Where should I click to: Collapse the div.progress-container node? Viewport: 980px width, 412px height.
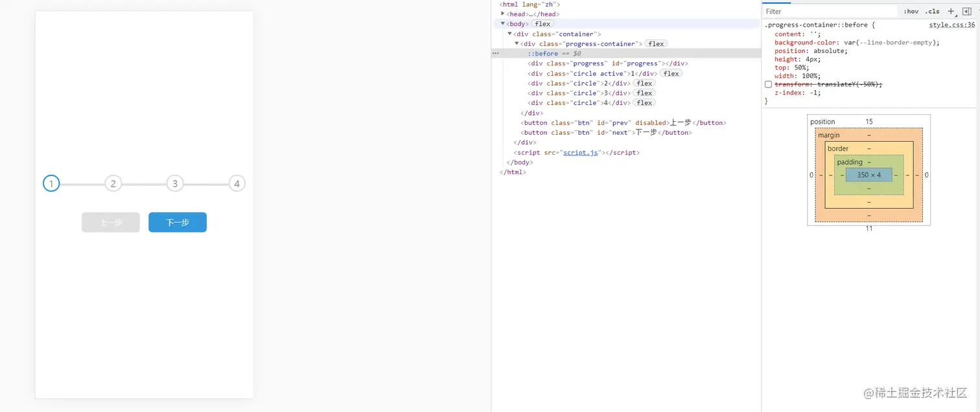517,43
